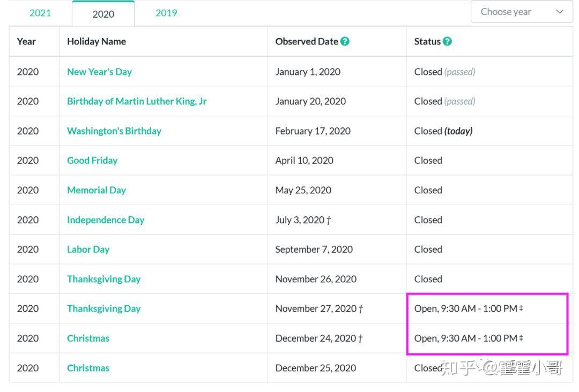This screenshot has height=392, width=579.
Task: Open the Independence Day link
Action: (106, 220)
